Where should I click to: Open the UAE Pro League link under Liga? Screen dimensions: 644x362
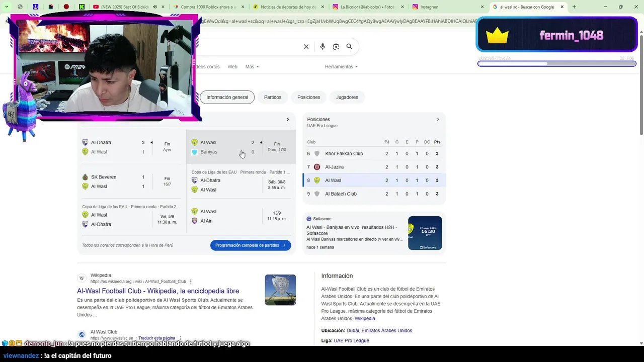click(x=351, y=341)
